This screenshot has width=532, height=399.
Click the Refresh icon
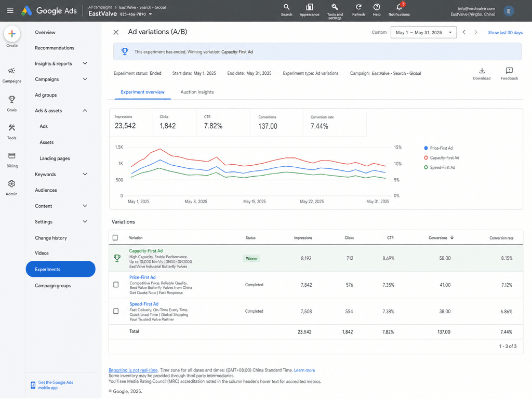tap(358, 10)
